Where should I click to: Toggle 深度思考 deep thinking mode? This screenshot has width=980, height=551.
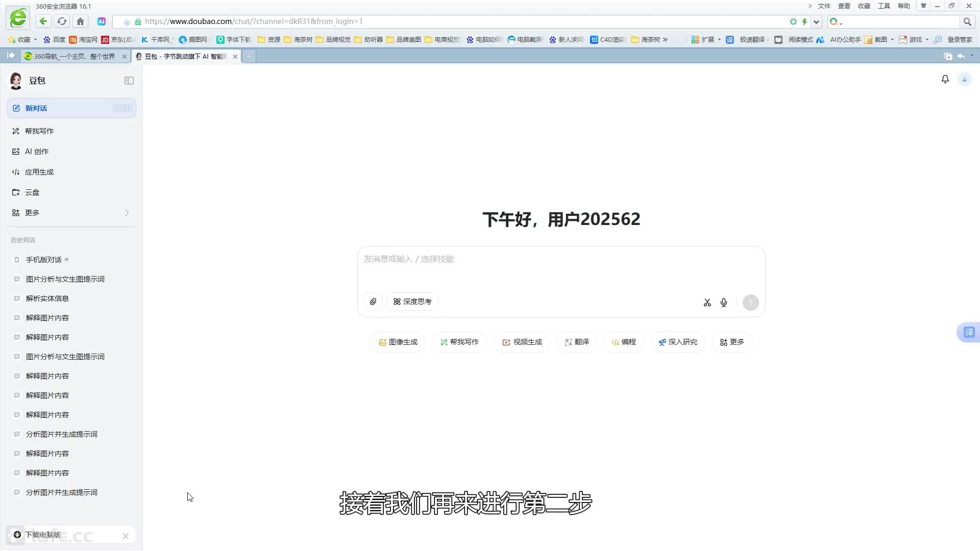[412, 302]
